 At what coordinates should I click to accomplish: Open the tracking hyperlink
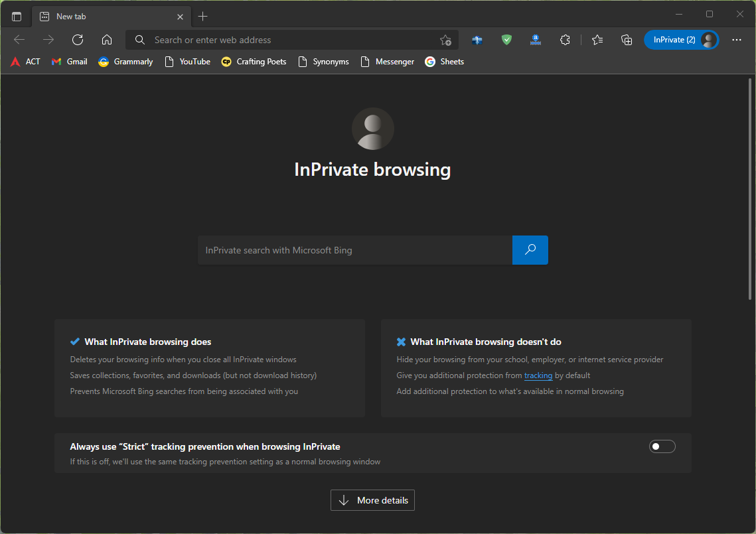(538, 375)
